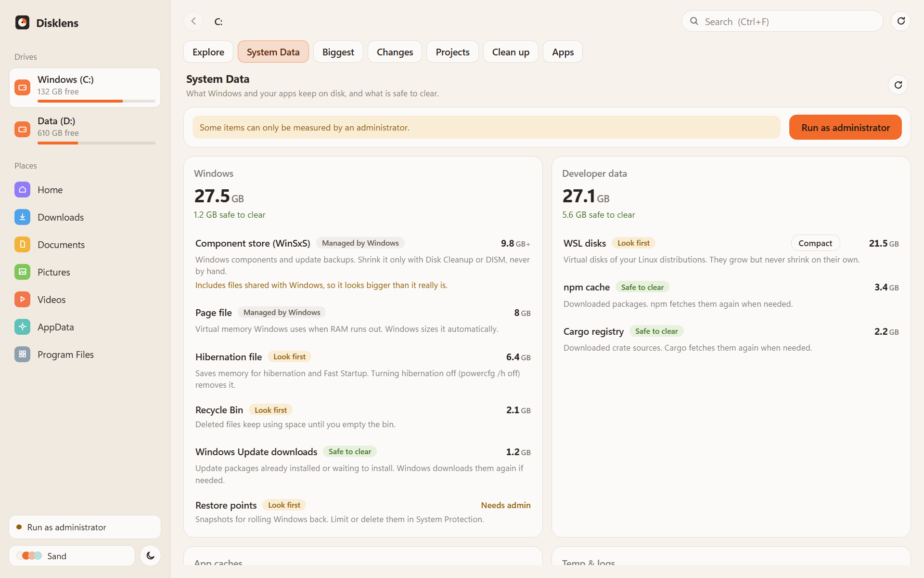Select the Windows Update downloads entry
This screenshot has height=578, width=924.
363,466
